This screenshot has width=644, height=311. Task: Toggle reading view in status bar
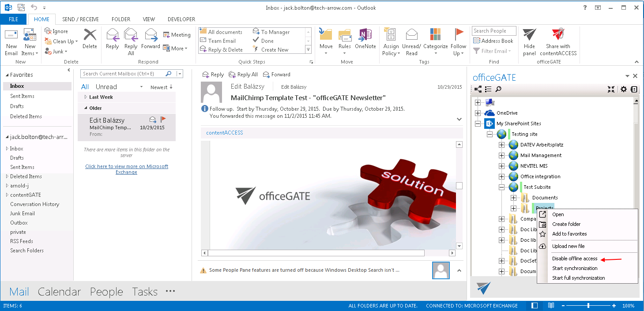pos(551,306)
